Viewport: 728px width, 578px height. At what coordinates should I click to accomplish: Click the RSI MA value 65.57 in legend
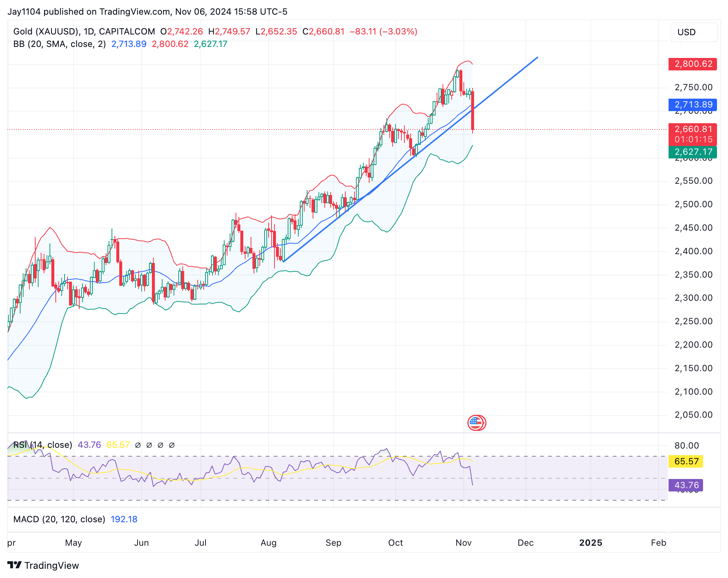coord(118,445)
